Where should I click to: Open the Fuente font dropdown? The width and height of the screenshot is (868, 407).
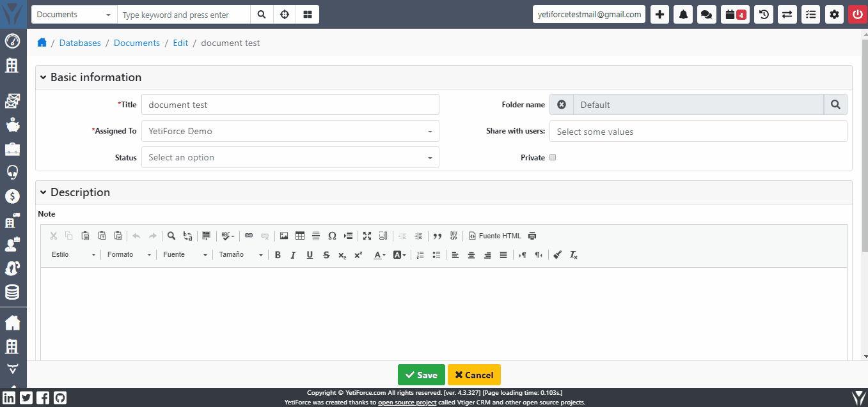click(185, 255)
